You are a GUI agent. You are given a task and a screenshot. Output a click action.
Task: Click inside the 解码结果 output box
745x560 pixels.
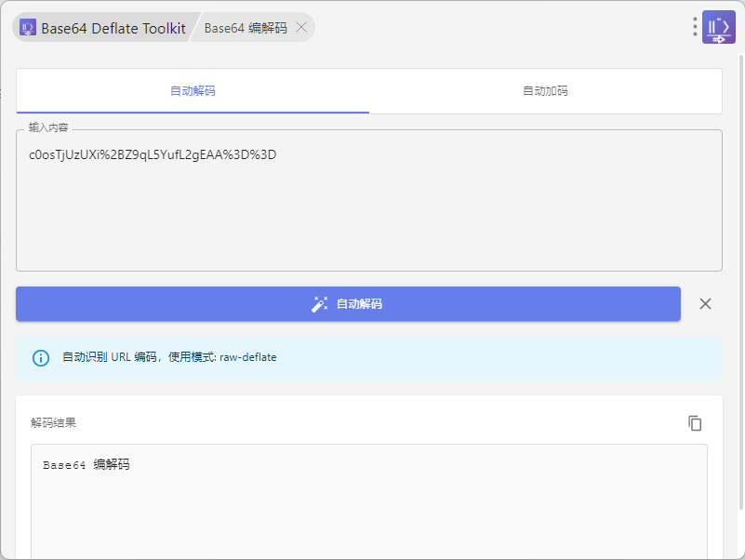tap(368, 512)
